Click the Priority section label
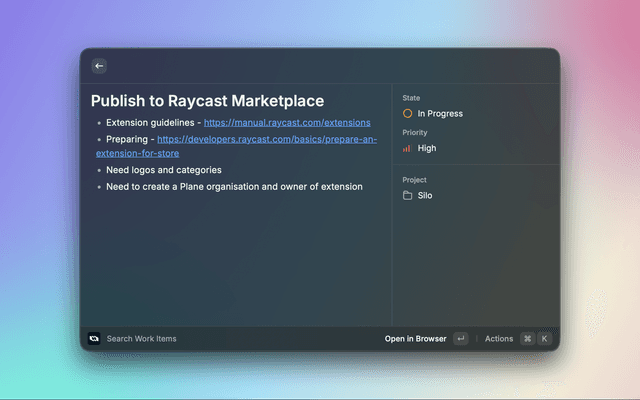The image size is (640, 400). 414,132
